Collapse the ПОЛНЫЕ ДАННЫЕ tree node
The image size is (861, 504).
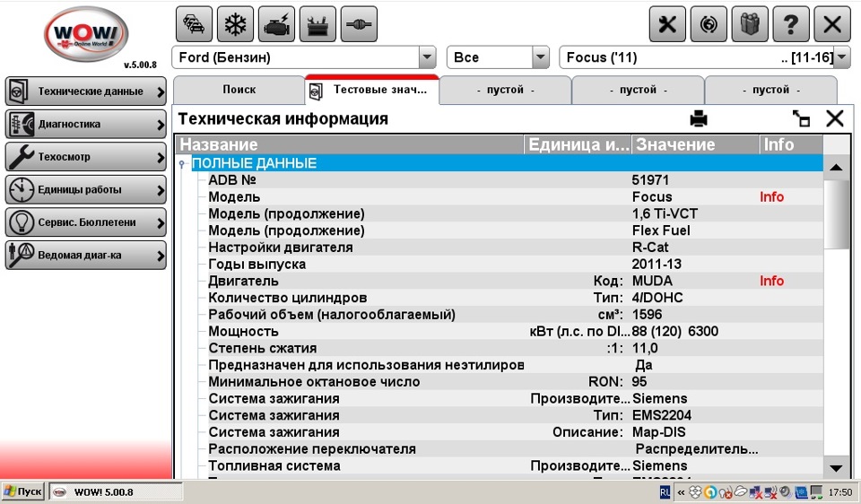(182, 163)
